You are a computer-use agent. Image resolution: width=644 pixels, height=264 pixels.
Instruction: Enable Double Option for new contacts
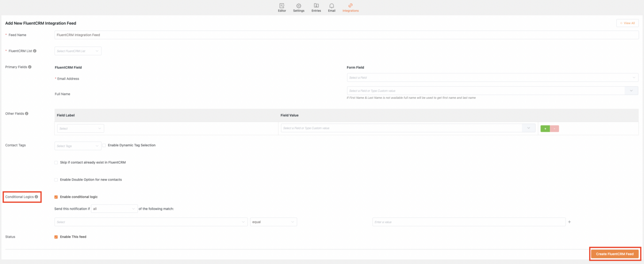[x=56, y=179]
